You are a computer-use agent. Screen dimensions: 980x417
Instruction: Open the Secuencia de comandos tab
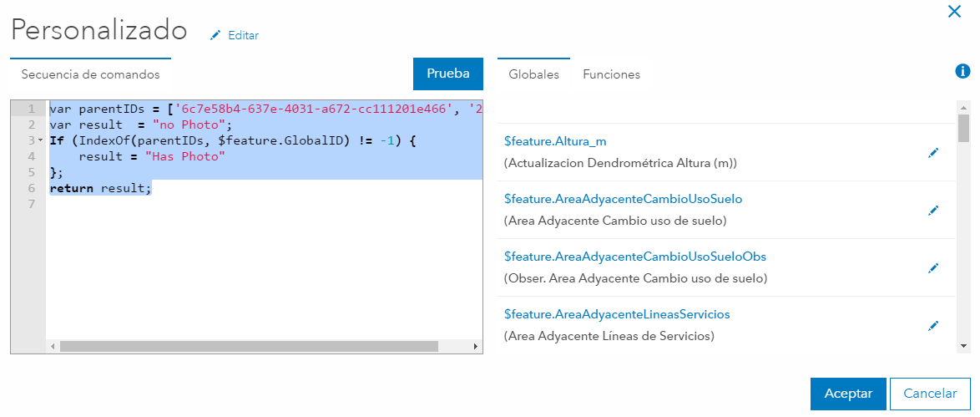tap(90, 74)
